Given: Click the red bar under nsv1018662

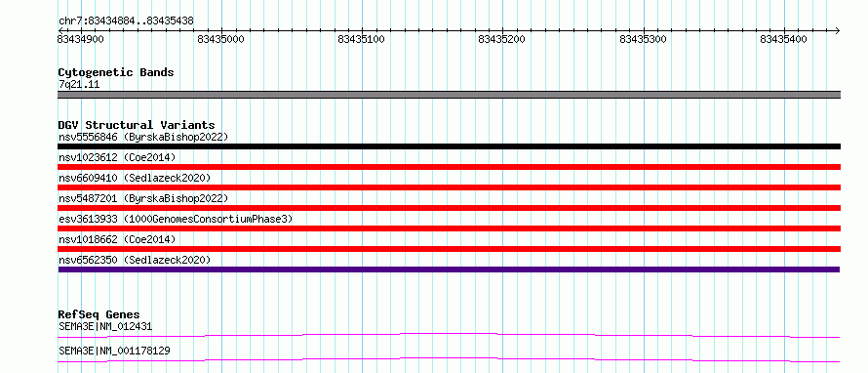Looking at the screenshot, I should [x=449, y=249].
